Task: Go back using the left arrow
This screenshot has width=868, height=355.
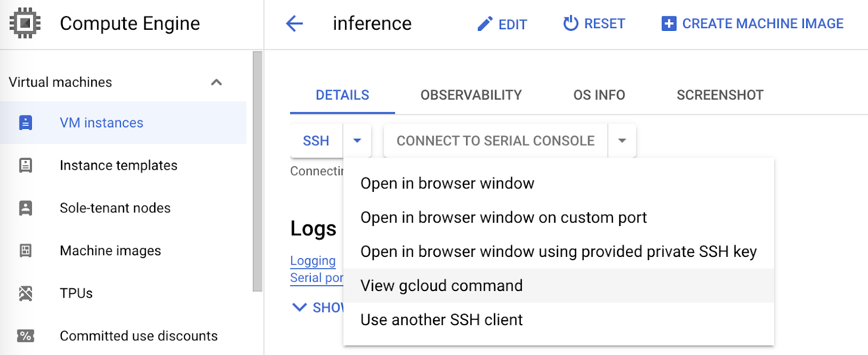Action: tap(294, 23)
